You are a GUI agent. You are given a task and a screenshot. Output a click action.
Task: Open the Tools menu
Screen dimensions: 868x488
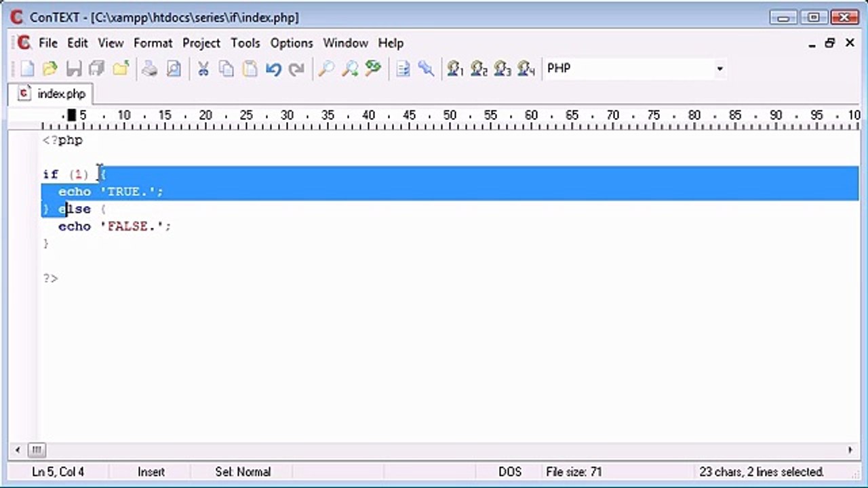pos(245,43)
